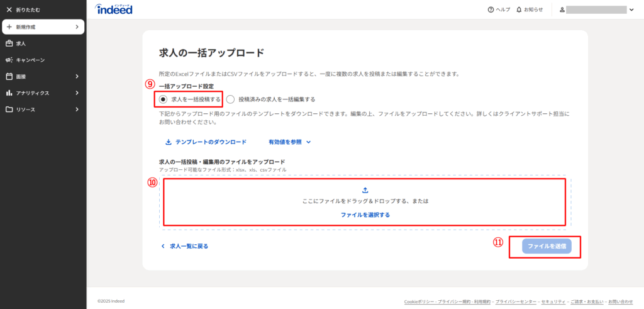
Task: Click the ファイルを送信 button
Action: point(547,246)
